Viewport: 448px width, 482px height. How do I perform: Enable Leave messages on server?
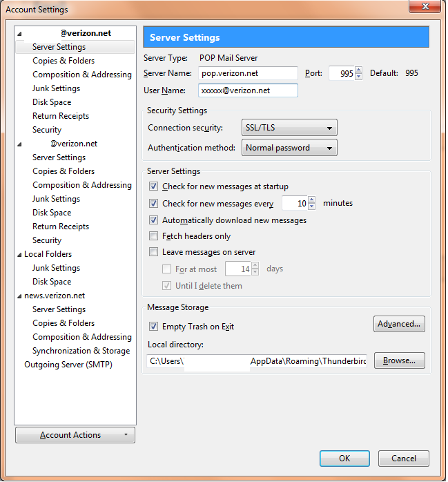[x=154, y=252]
